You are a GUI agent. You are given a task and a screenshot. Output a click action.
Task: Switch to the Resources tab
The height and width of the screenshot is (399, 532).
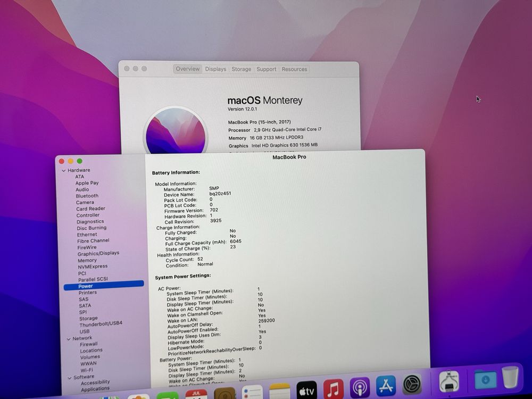tap(294, 69)
